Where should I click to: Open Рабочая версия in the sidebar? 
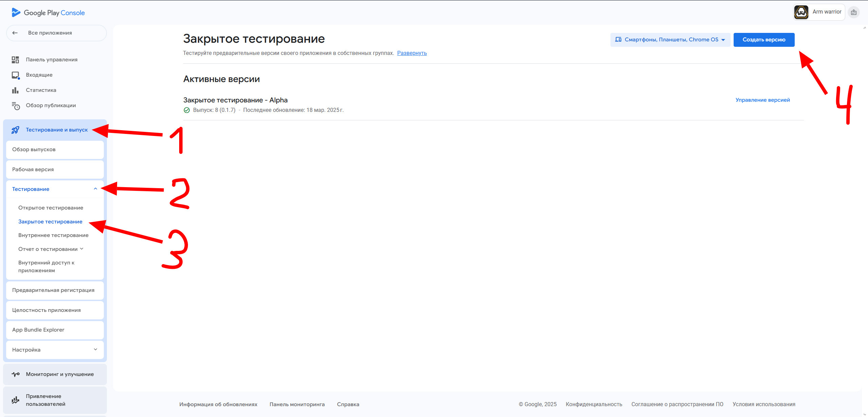pos(55,170)
